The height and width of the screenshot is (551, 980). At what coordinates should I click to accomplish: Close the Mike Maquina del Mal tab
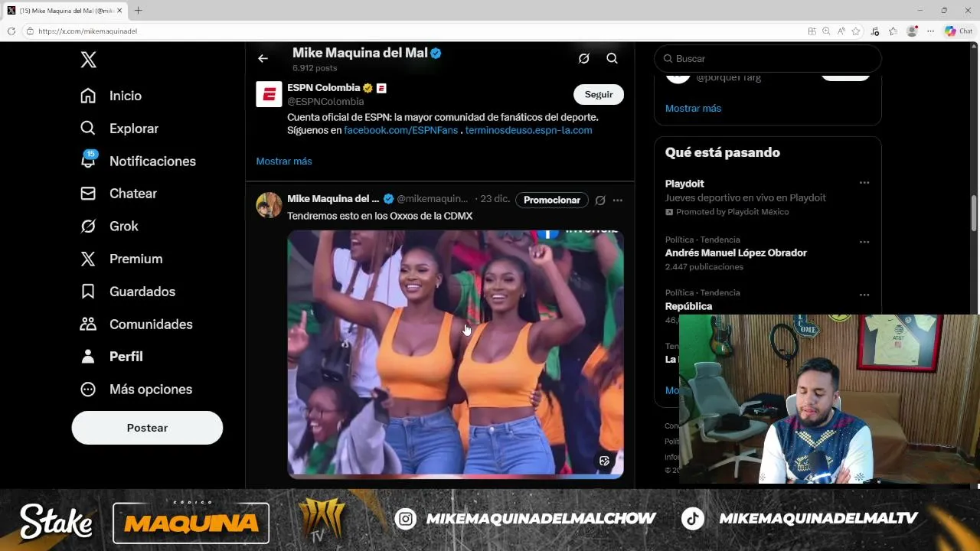click(x=119, y=11)
